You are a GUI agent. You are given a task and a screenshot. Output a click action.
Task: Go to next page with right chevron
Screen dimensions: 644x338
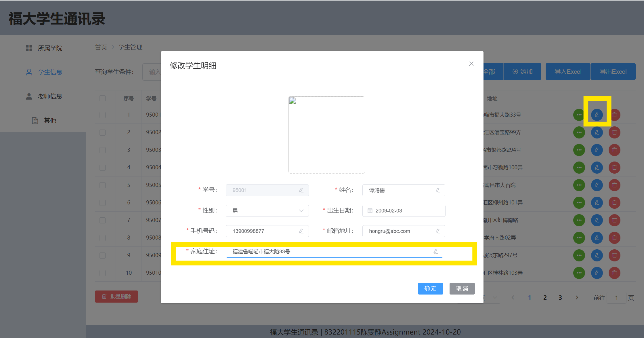(x=577, y=298)
